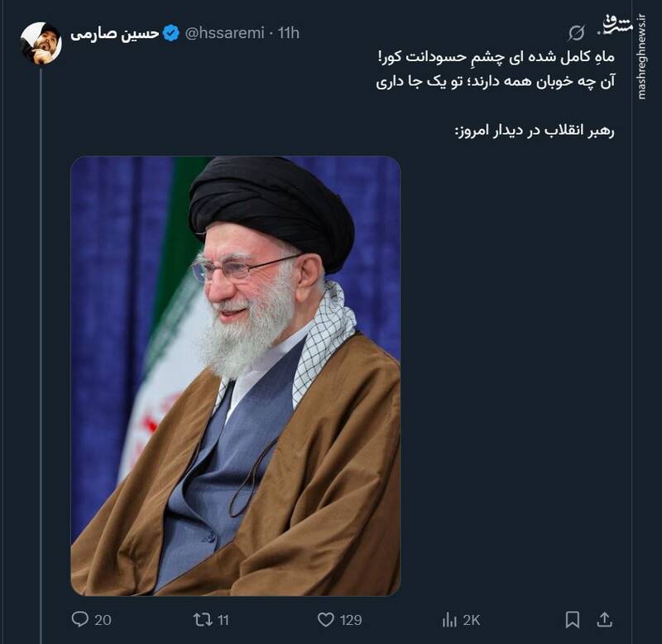Open the author's profile avatar
The height and width of the screenshot is (644, 662).
(41, 43)
